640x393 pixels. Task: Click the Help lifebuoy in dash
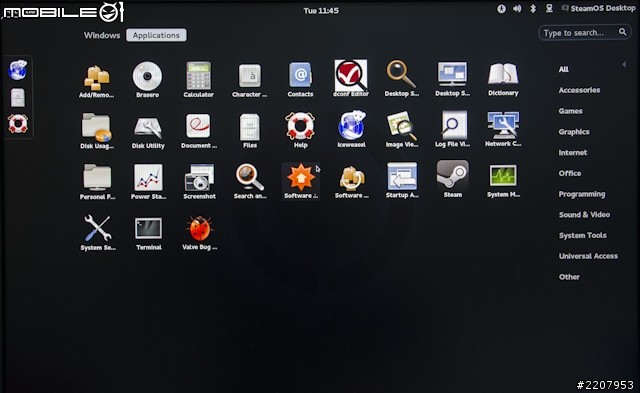coord(18,123)
